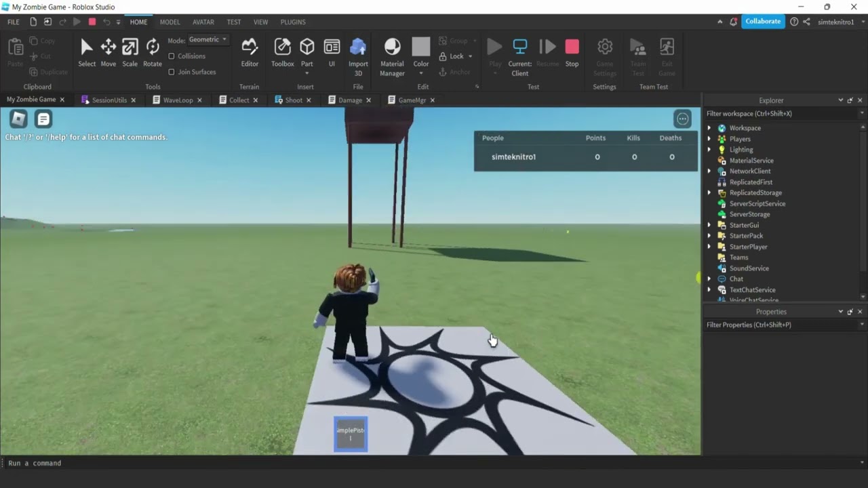Open Game Settings

[x=605, y=57]
